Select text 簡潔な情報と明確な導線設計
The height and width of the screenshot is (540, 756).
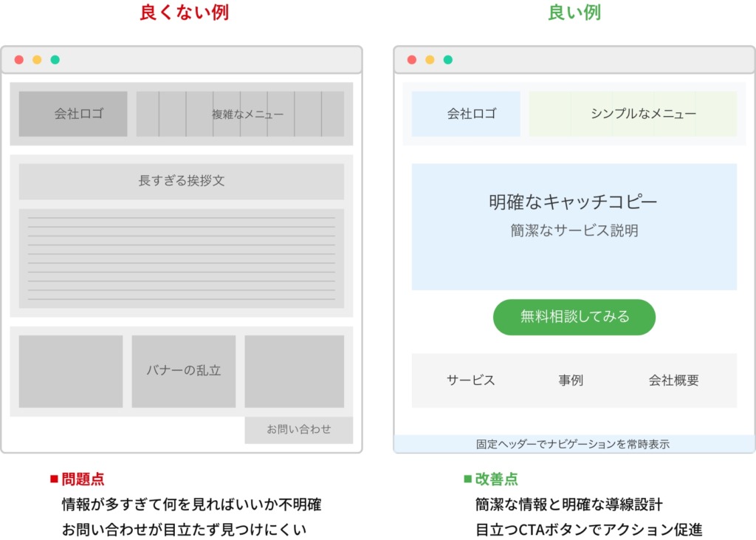[x=569, y=505]
